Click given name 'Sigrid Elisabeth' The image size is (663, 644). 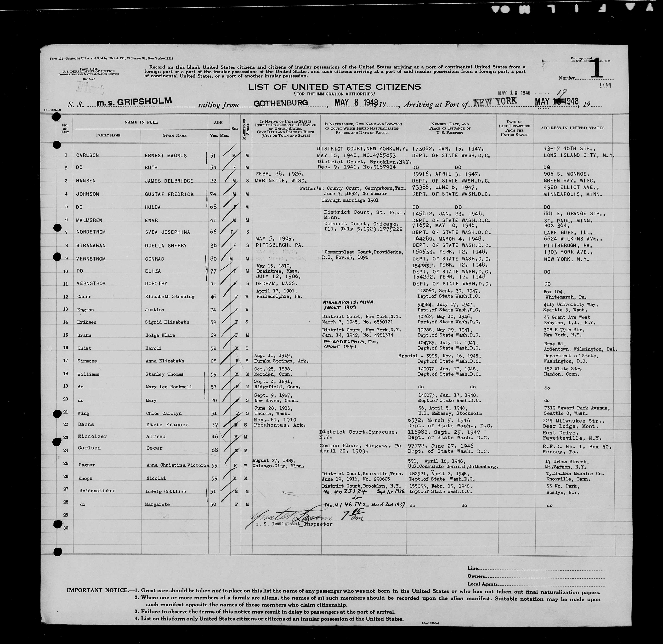click(x=167, y=322)
